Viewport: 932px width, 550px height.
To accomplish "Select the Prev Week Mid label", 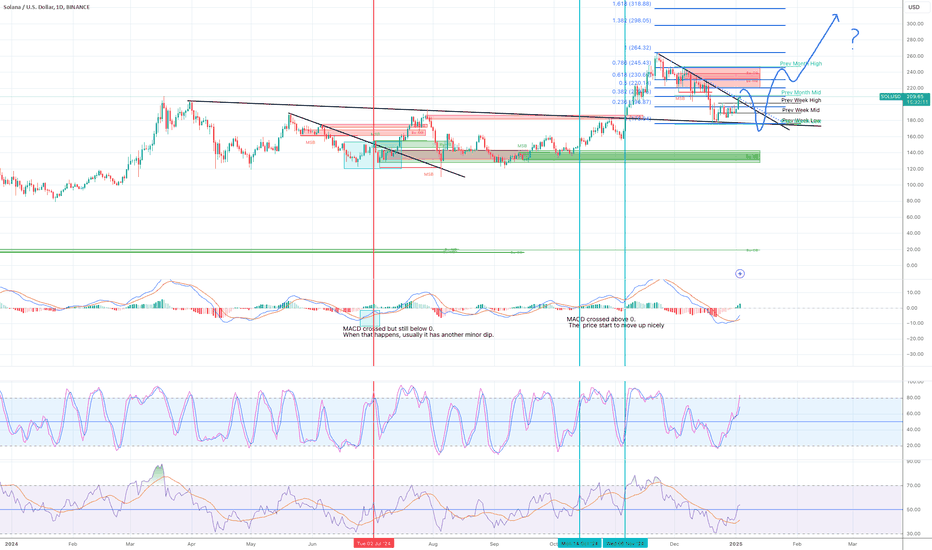I will tap(801, 110).
